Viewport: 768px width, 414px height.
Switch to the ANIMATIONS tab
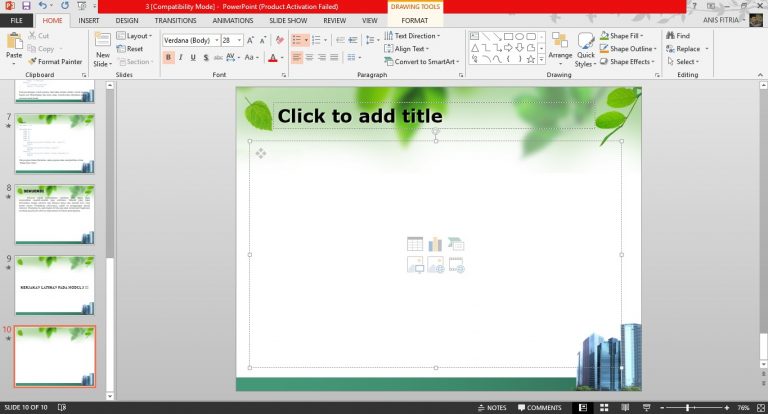(x=233, y=21)
